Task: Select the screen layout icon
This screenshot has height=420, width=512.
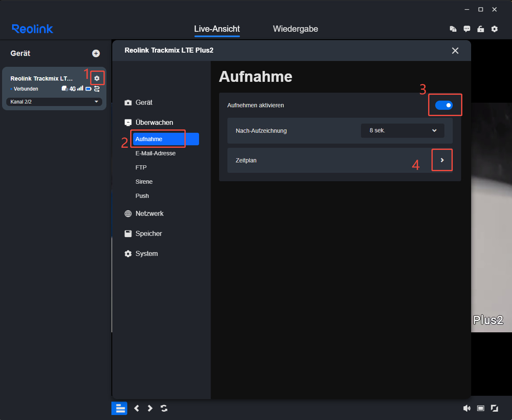Action: 481,408
